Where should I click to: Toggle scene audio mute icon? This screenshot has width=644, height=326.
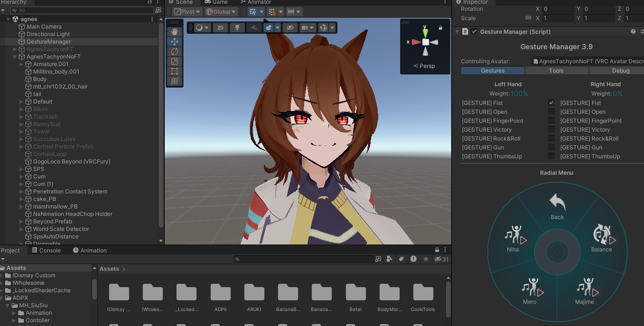[254, 28]
